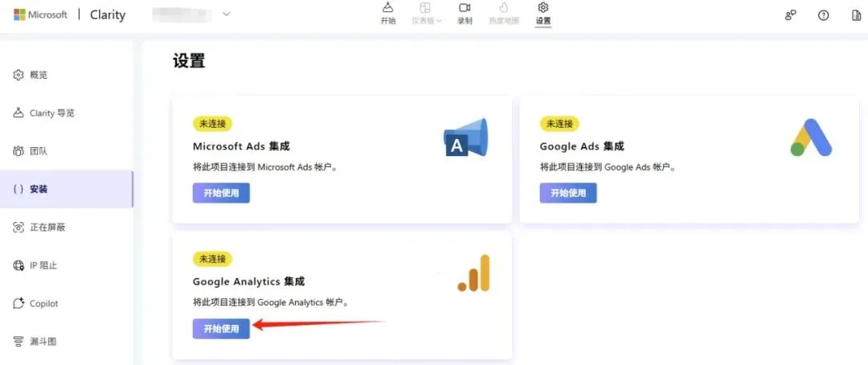Viewport: 868px width, 365px height.
Task: Open the help question mark icon
Action: click(823, 15)
